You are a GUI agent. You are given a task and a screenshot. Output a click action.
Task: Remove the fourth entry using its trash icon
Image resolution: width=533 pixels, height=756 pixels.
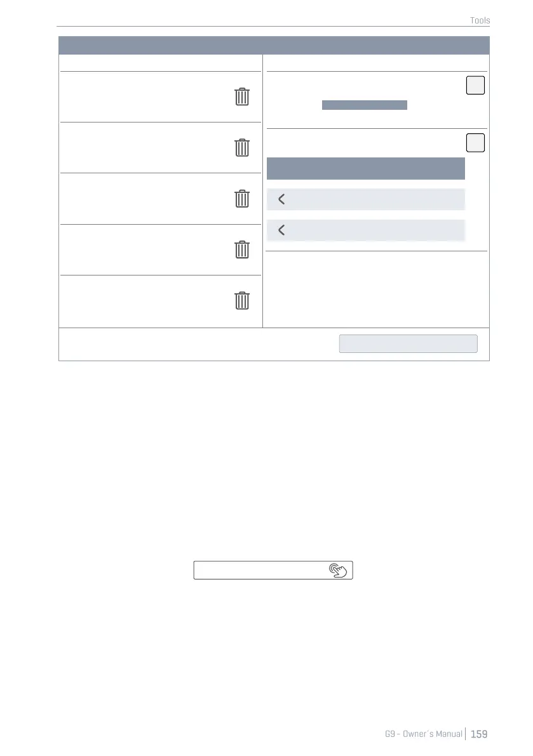point(242,249)
